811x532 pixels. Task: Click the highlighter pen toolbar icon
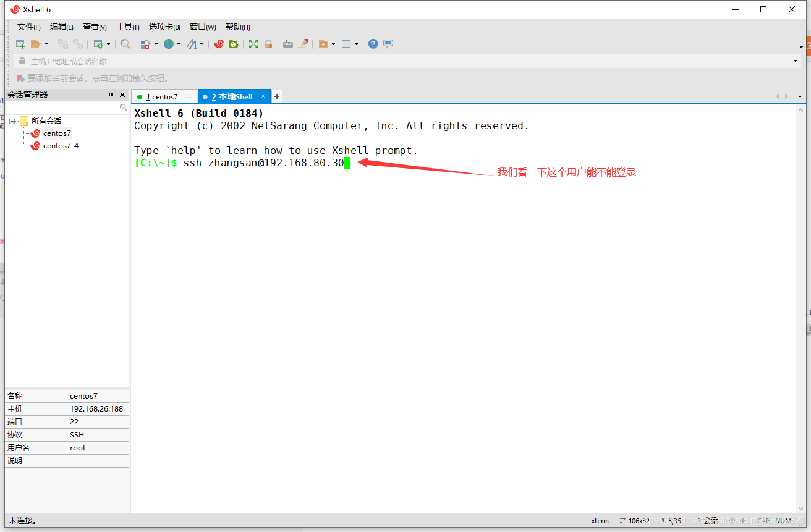click(x=303, y=44)
